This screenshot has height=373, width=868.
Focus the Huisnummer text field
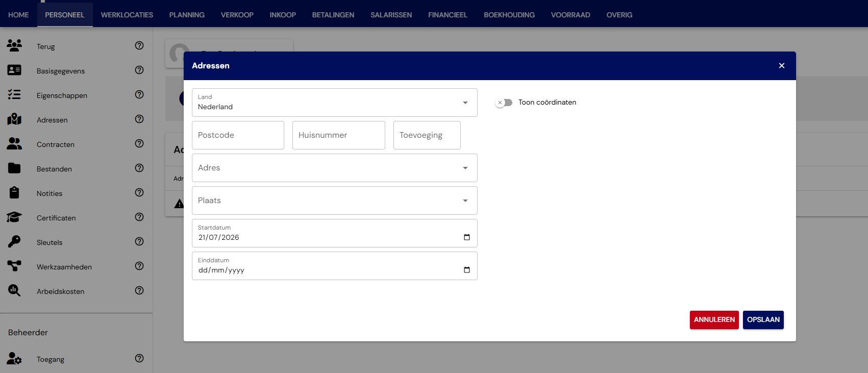pyautogui.click(x=339, y=135)
